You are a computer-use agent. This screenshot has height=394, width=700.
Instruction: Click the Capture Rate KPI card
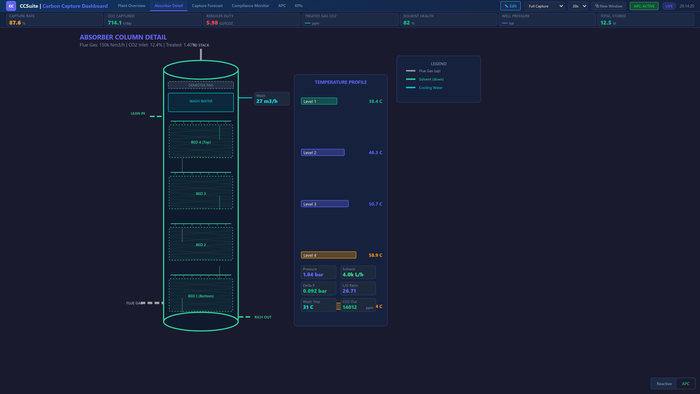pyautogui.click(x=54, y=20)
